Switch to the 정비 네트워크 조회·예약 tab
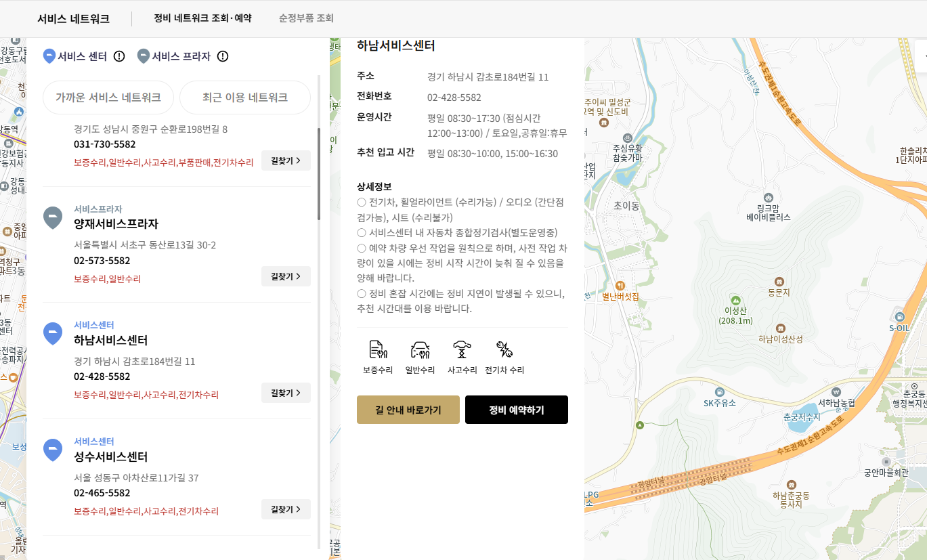Image resolution: width=927 pixels, height=560 pixels. [201, 19]
